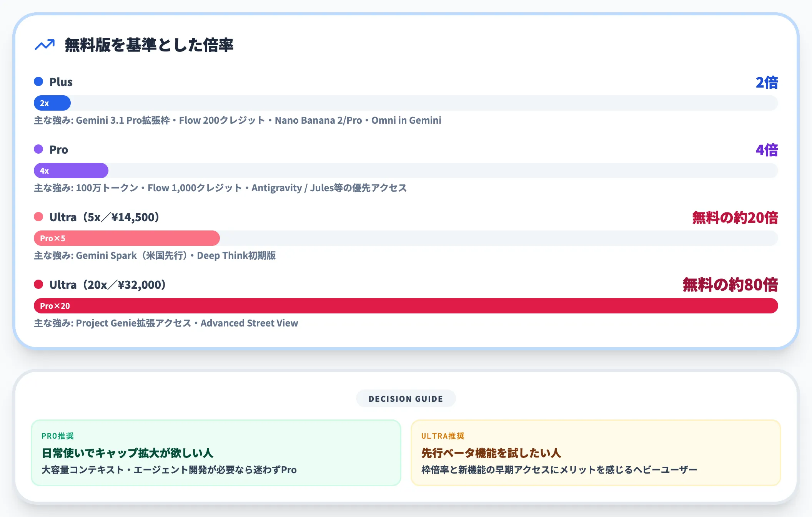
Task: Click the 無料の約80倍 value
Action: [730, 285]
